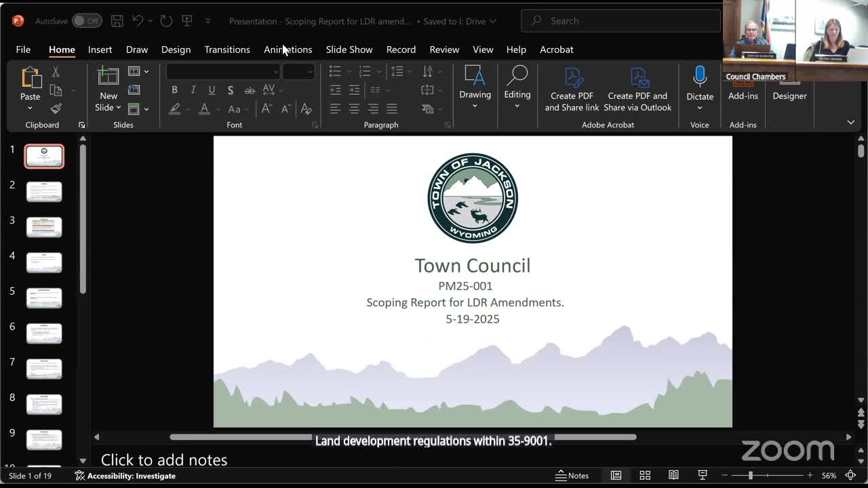
Task: Click Accessibility: Investigate in status bar
Action: coord(125,476)
